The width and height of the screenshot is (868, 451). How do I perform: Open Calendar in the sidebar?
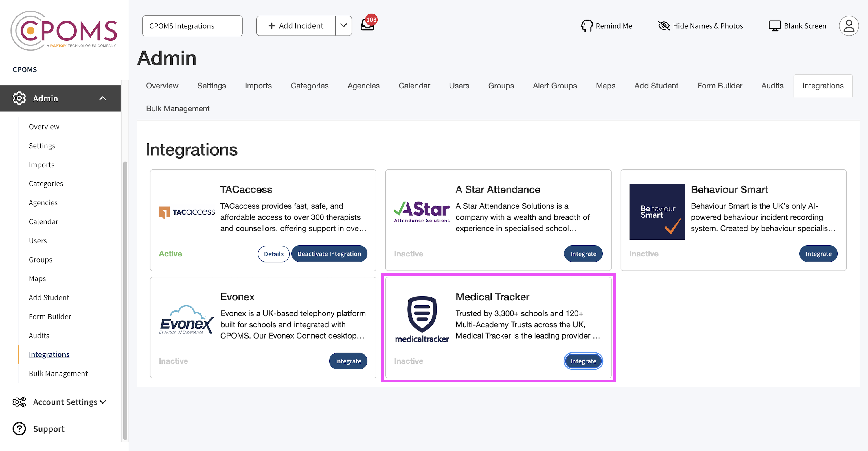pos(43,221)
